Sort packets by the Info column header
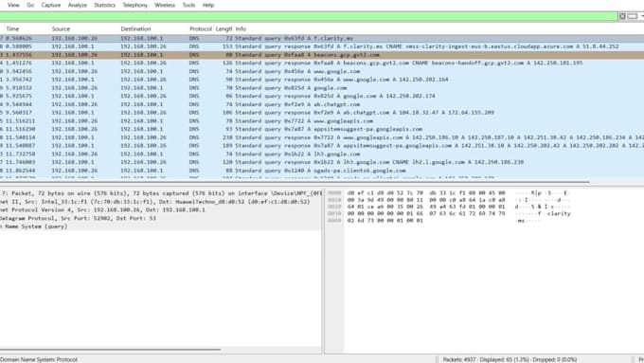The height and width of the screenshot is (363, 644). coord(241,28)
